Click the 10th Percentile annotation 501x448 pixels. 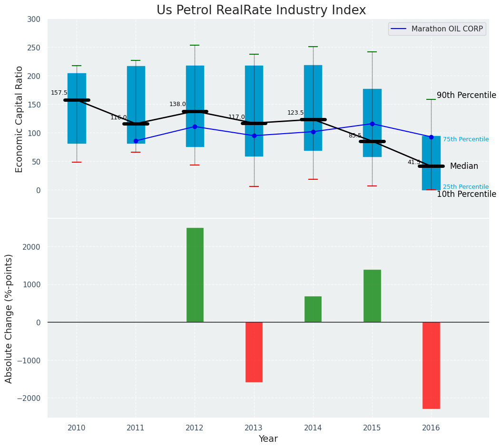coord(466,194)
